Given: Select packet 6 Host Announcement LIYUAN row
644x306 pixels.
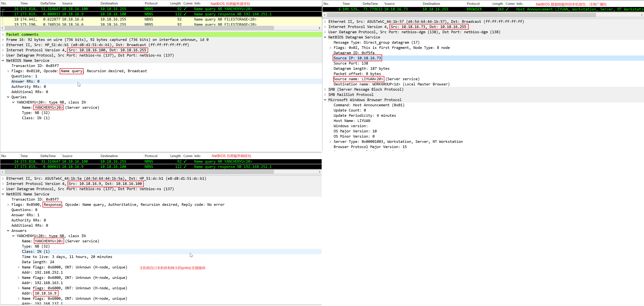Looking at the screenshot, I should (x=475, y=9).
